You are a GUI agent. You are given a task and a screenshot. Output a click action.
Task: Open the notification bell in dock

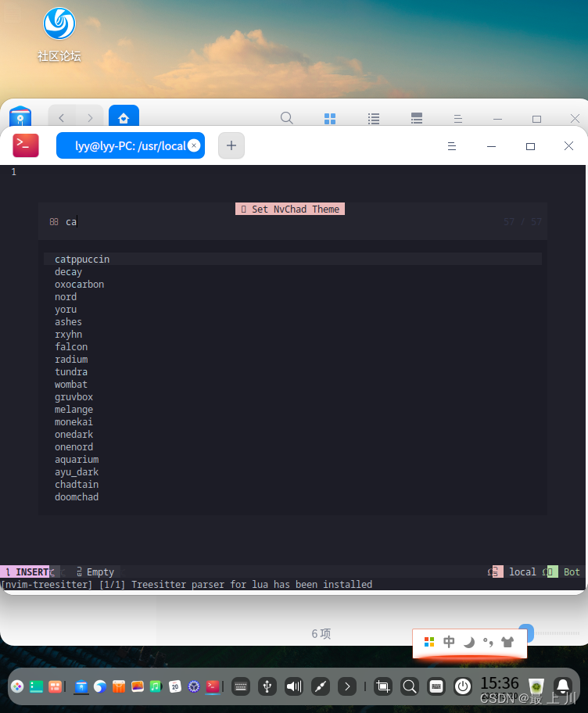(x=562, y=686)
